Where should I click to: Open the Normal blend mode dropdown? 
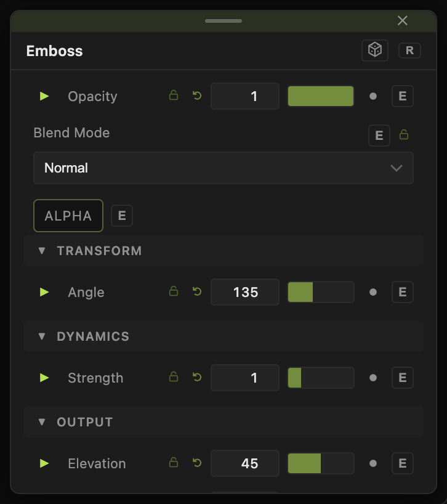tap(223, 168)
